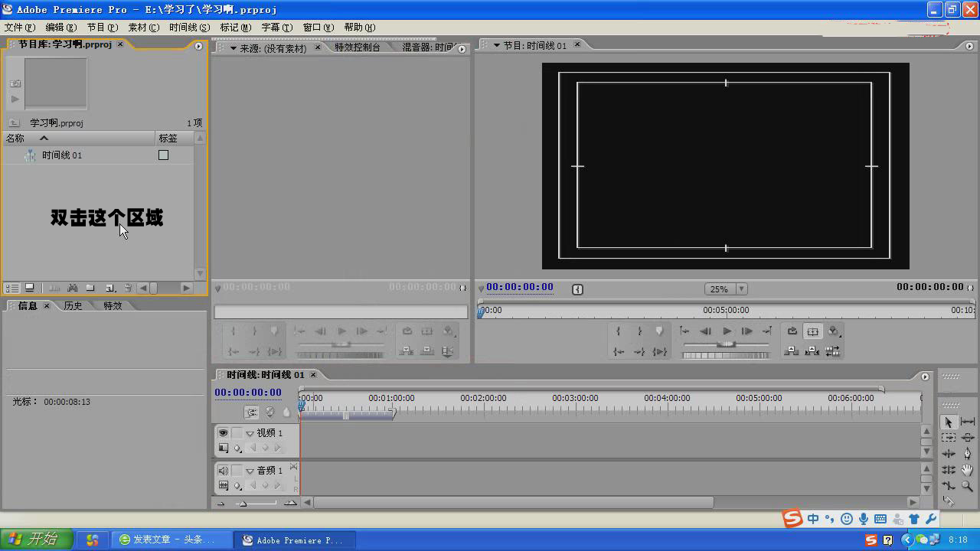This screenshot has height=551, width=980.
Task: Switch to the 特效 tab
Action: (x=113, y=305)
